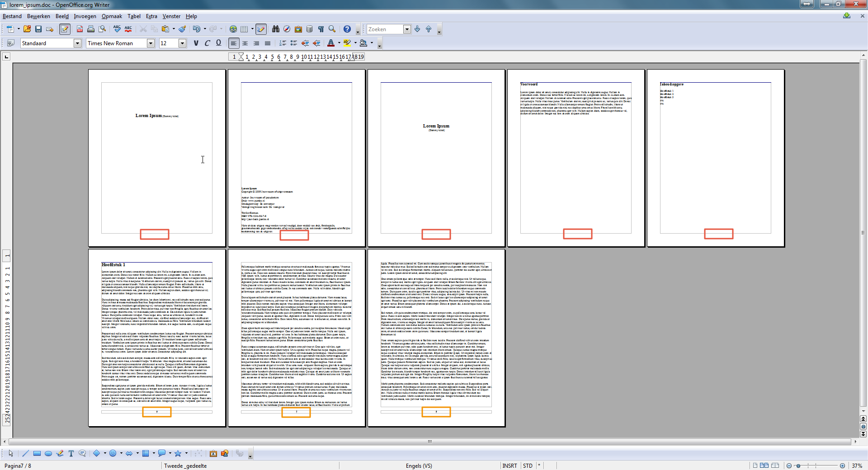This screenshot has width=868, height=470.
Task: Toggle bold formatting (V button)
Action: coord(196,43)
